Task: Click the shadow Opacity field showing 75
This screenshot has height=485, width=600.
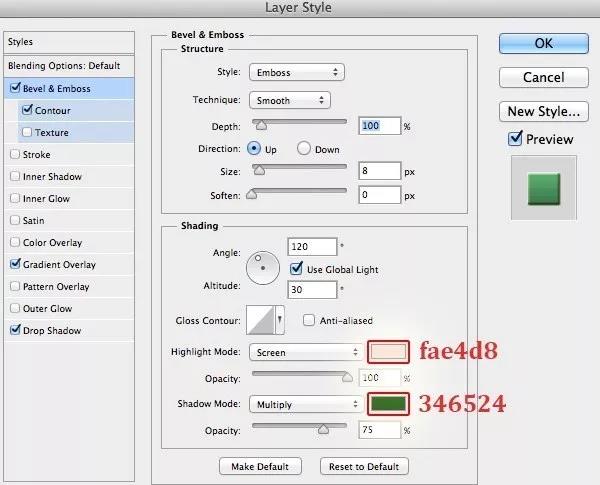Action: [x=380, y=430]
